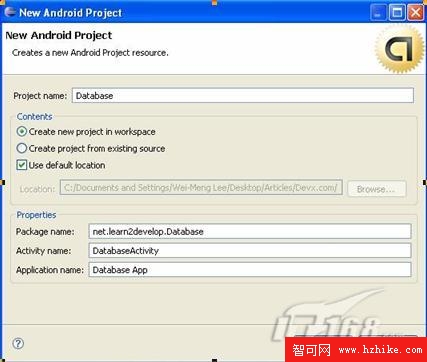Viewport: 427px width, 362px height.
Task: Click the 'Activity name:' label
Action: [43, 251]
